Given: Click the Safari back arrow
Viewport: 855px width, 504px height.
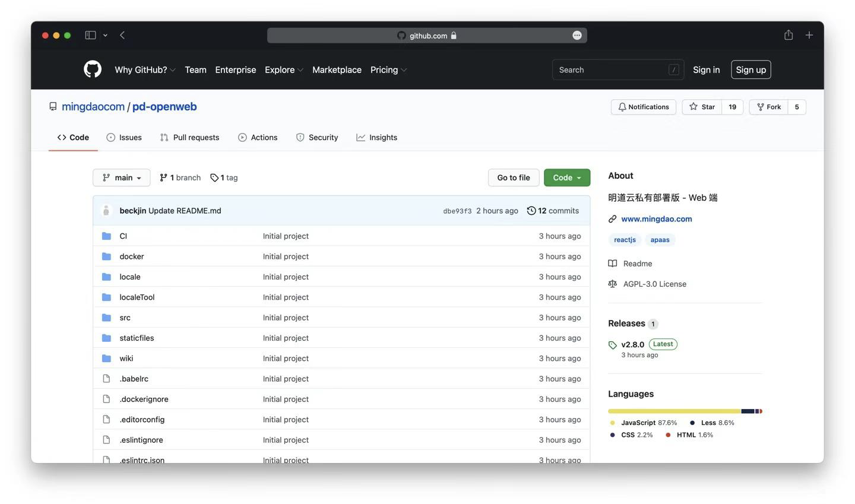Looking at the screenshot, I should [x=122, y=35].
